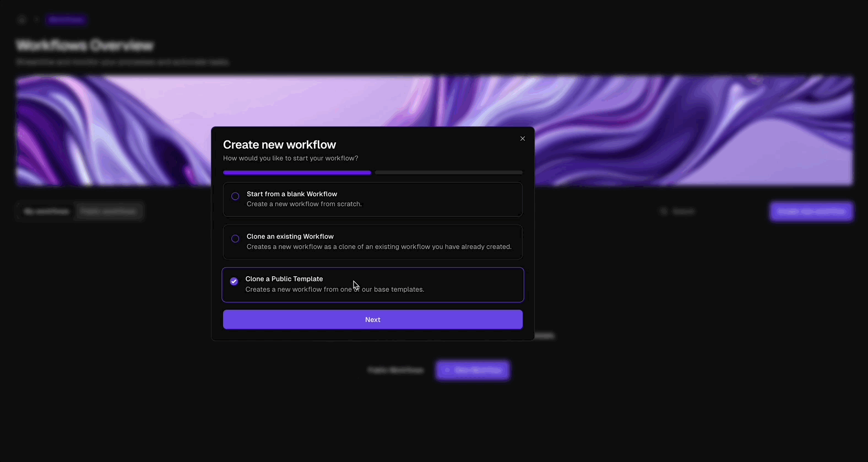
Task: Click the blurred New Workflow button below dialog
Action: click(473, 370)
